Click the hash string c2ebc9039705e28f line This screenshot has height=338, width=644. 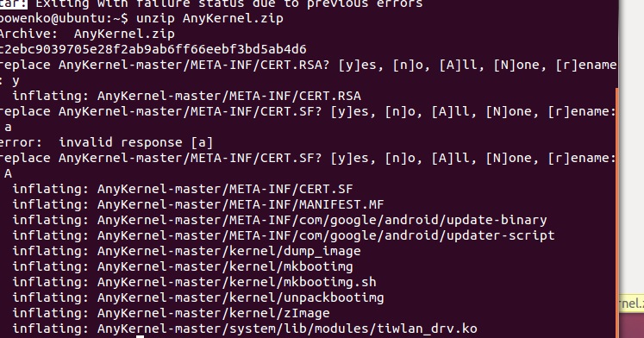pos(153,49)
